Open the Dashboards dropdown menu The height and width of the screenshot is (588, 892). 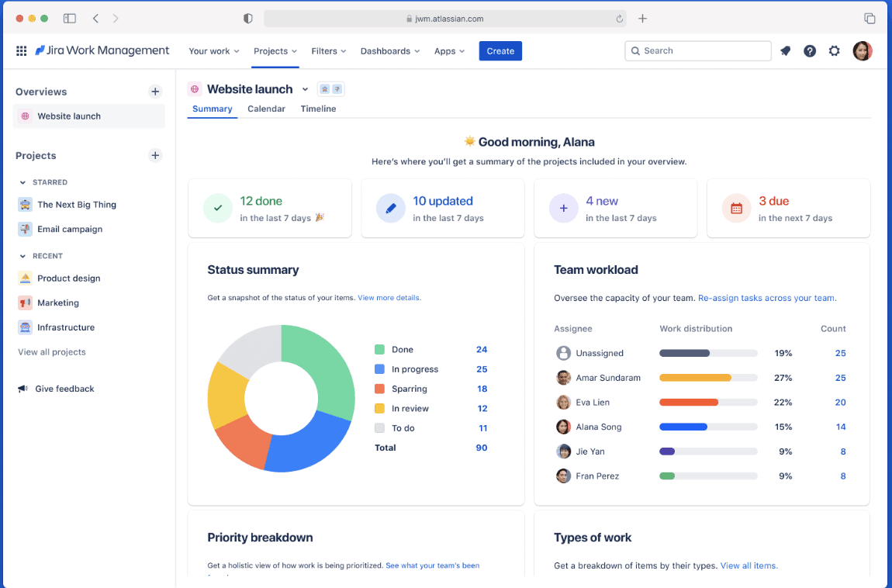[390, 51]
